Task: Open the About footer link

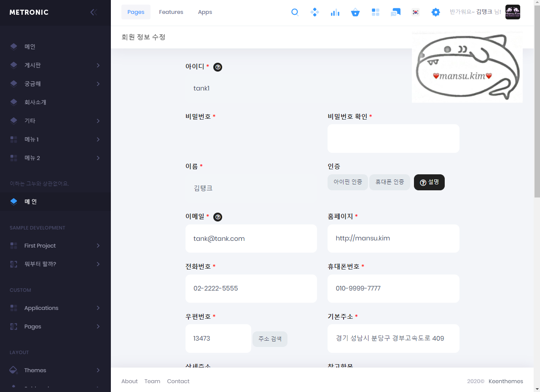Action: [129, 381]
